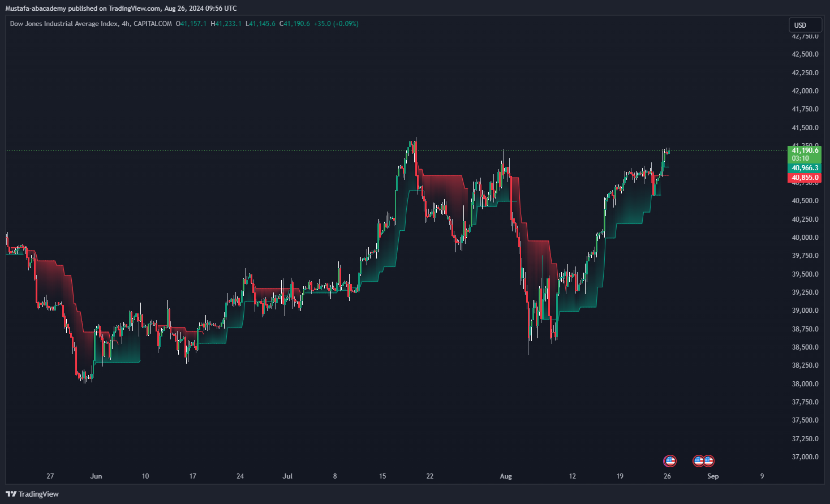Open the US economic event flag above 26
This screenshot has height=504, width=830.
(670, 461)
